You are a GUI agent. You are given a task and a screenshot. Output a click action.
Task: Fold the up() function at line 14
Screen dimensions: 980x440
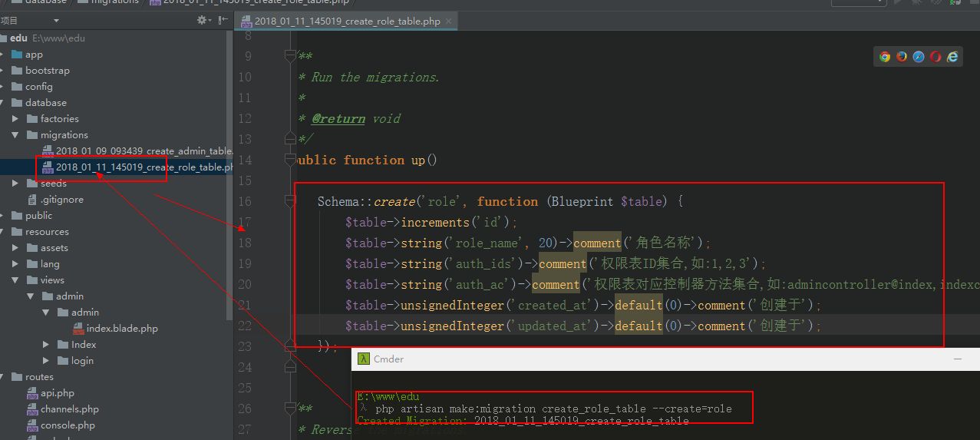coord(290,160)
